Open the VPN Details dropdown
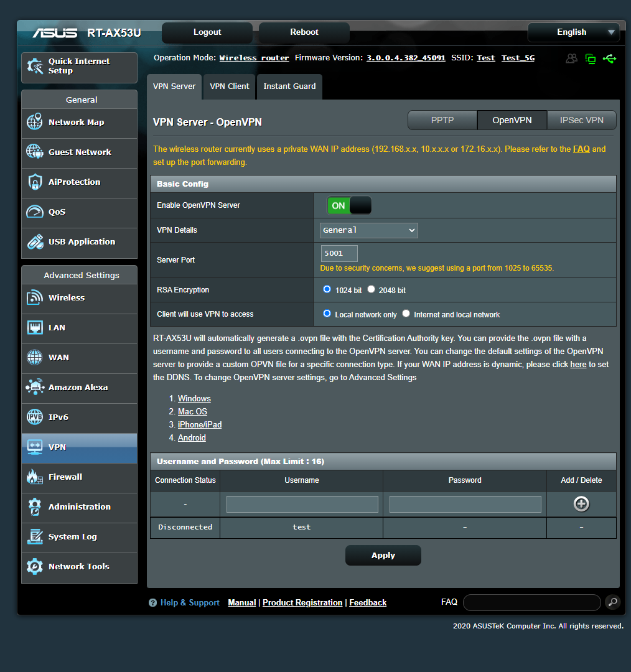Screen dimensions: 631x672 (x=368, y=230)
